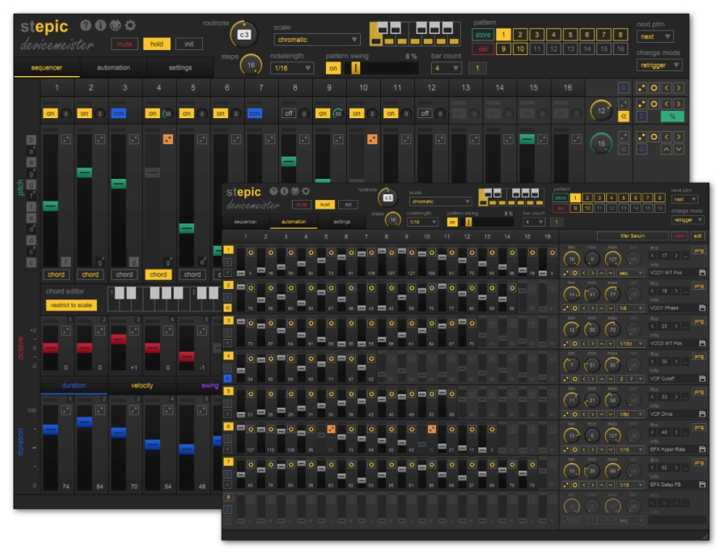Toggle mute in the back sequencer window
The height and width of the screenshot is (560, 728).
coord(125,44)
